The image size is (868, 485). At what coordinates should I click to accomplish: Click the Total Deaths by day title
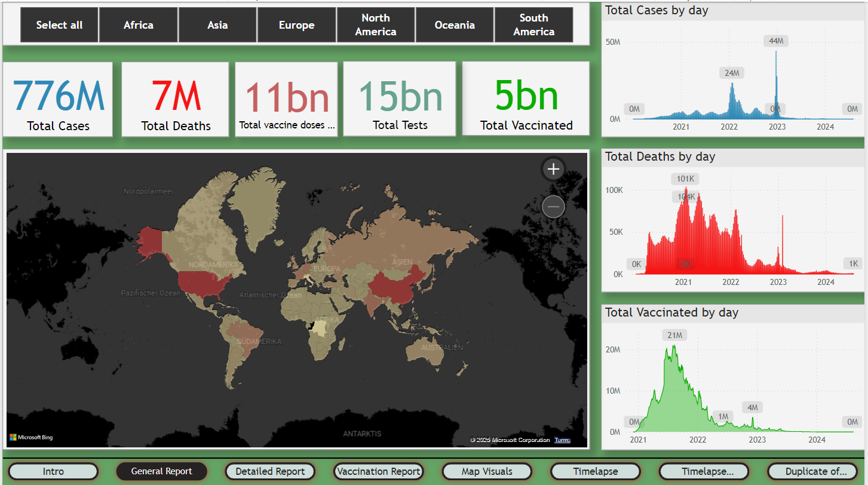660,156
